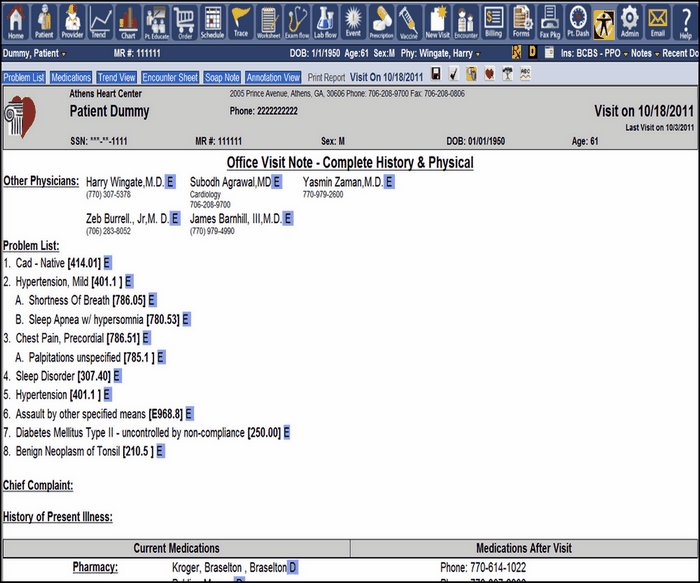Image resolution: width=700 pixels, height=583 pixels.
Task: Click E button next to Zeb Burrell Jr
Action: tap(175, 218)
